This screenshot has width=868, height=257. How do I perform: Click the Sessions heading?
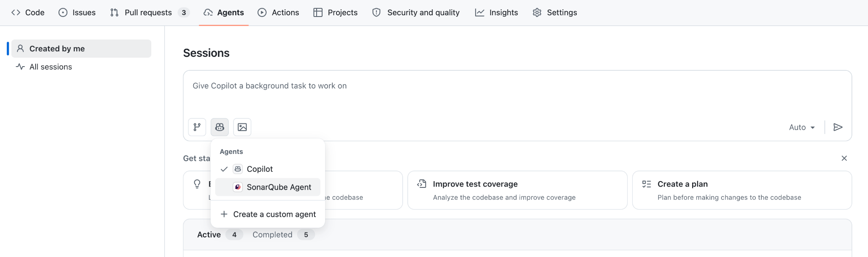pyautogui.click(x=206, y=53)
